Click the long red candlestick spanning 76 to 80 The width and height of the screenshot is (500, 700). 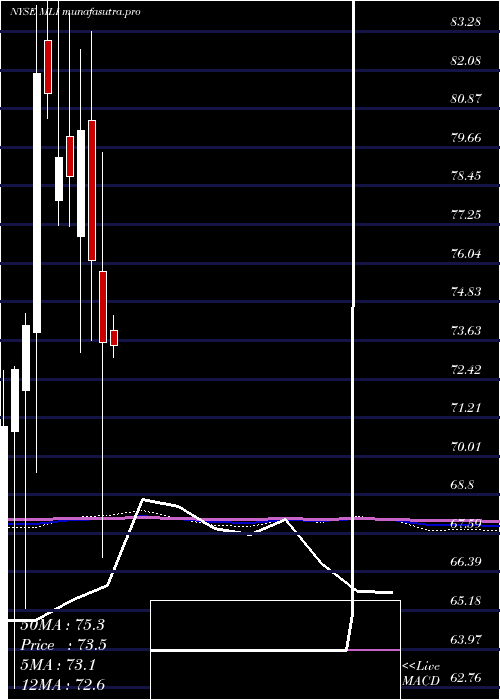click(x=92, y=190)
